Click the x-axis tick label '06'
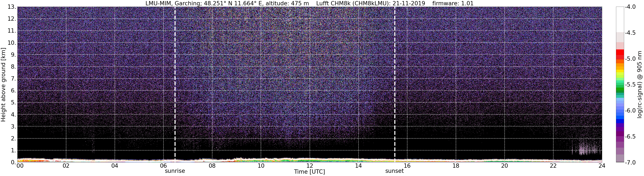The width and height of the screenshot is (644, 176). pyautogui.click(x=163, y=166)
